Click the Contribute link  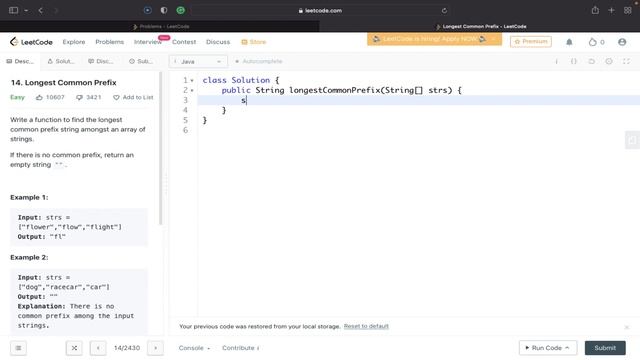tap(241, 348)
